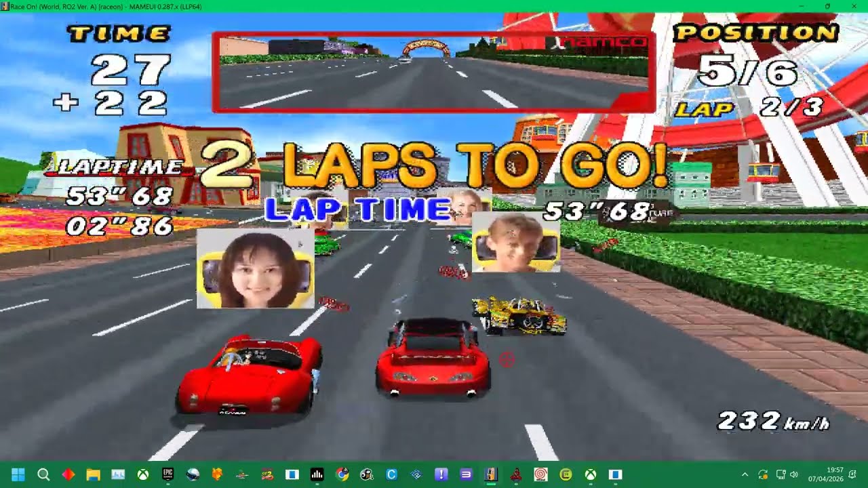The width and height of the screenshot is (868, 488).
Task: Switch to MAME arcade cabinet taskbar icon
Action: [491, 474]
